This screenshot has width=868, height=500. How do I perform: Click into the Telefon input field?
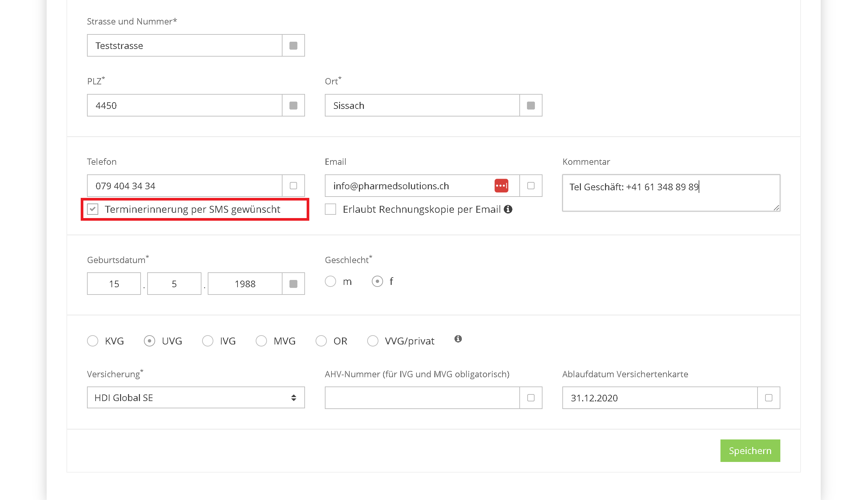[x=185, y=185]
